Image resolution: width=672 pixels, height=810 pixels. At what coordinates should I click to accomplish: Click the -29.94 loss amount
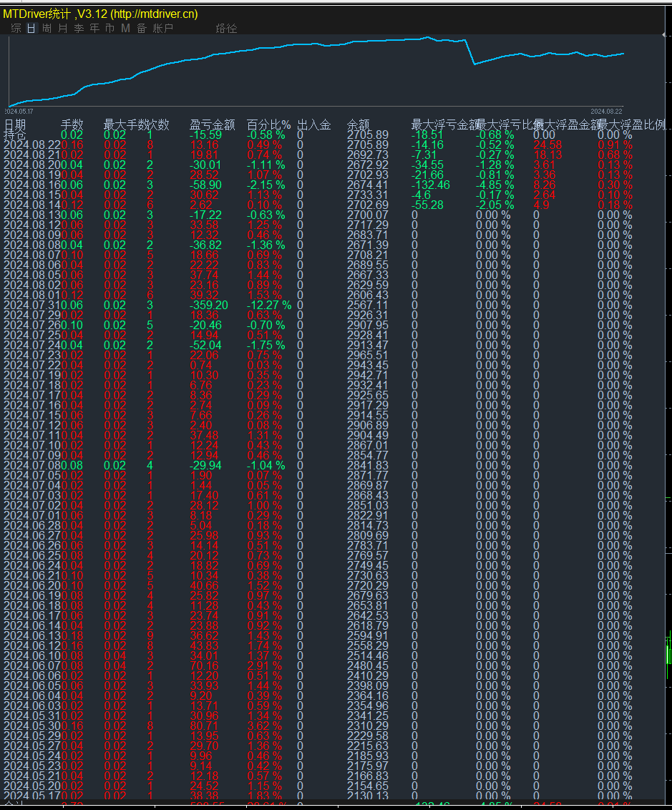pyautogui.click(x=205, y=465)
